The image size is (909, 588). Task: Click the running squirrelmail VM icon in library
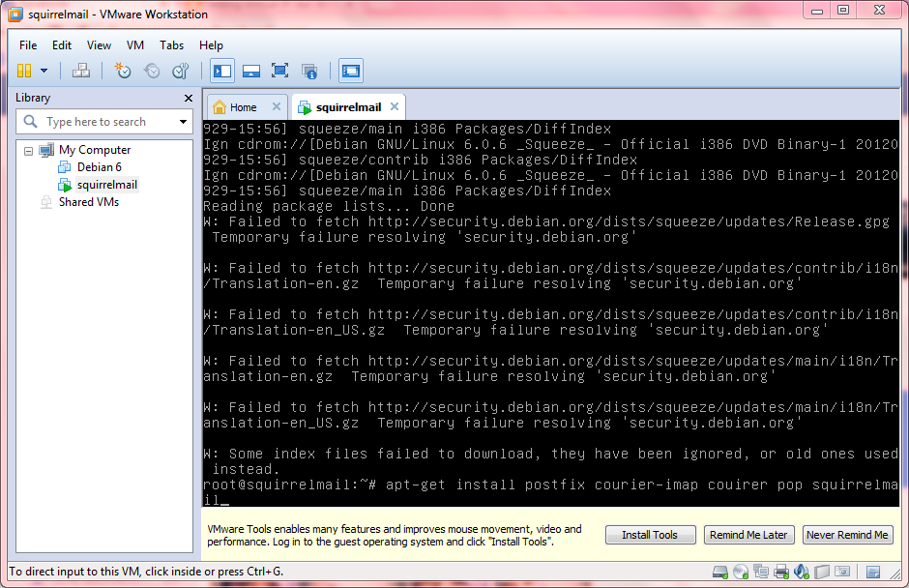65,185
